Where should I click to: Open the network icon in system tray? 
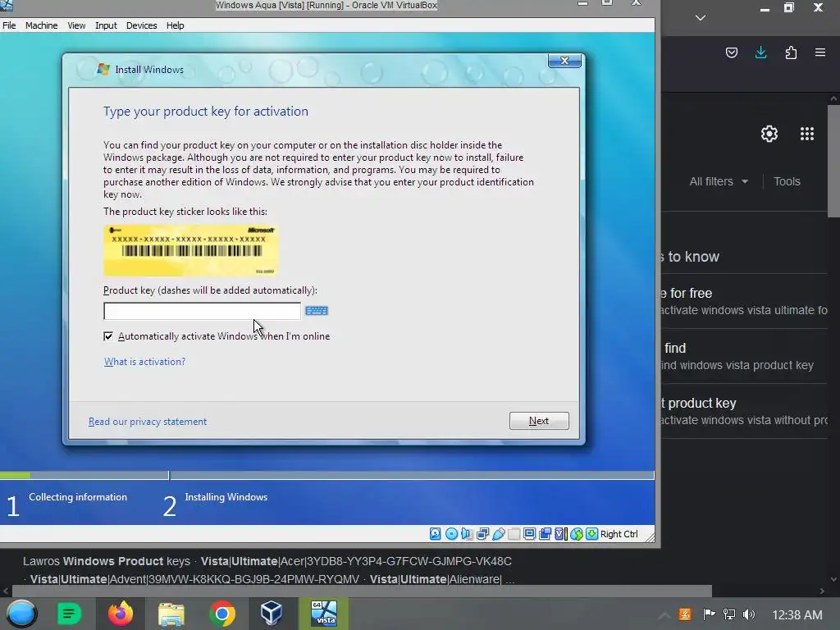(729, 614)
